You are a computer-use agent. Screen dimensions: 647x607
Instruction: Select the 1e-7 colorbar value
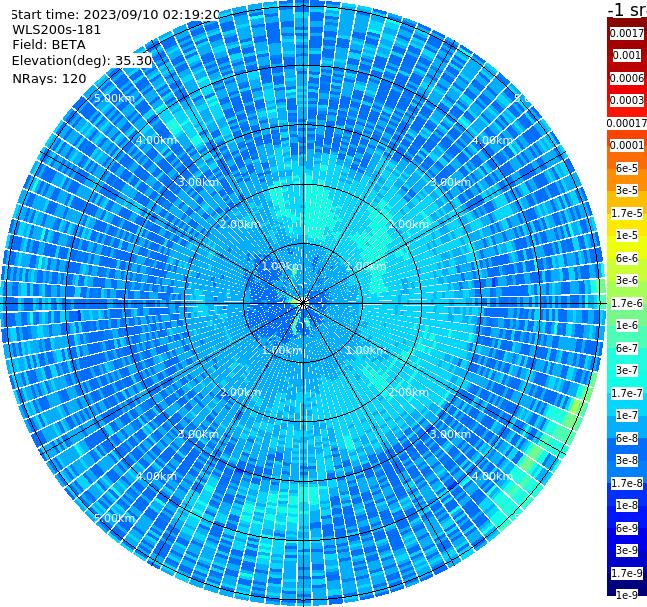(627, 415)
